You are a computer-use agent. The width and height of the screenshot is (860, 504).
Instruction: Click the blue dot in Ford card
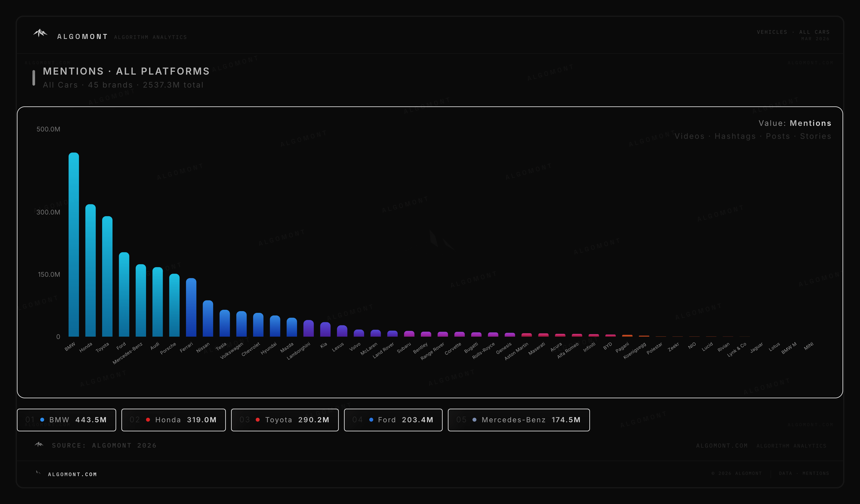[x=371, y=420]
